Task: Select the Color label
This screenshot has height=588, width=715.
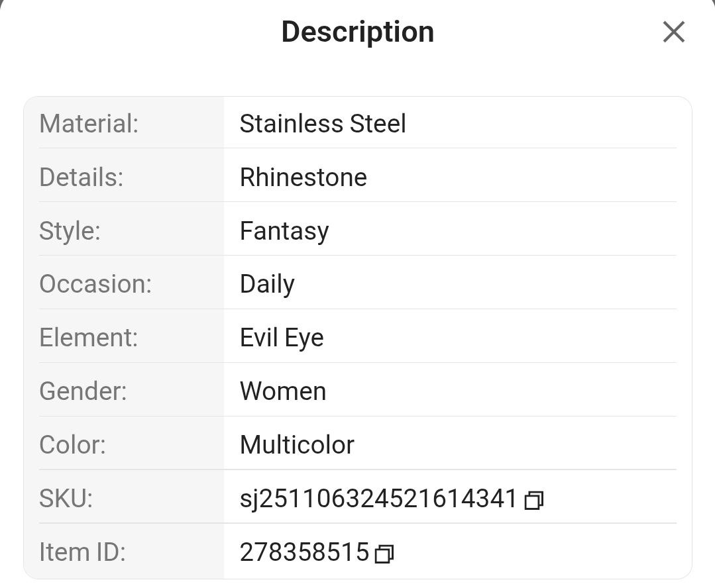Action: pyautogui.click(x=72, y=445)
